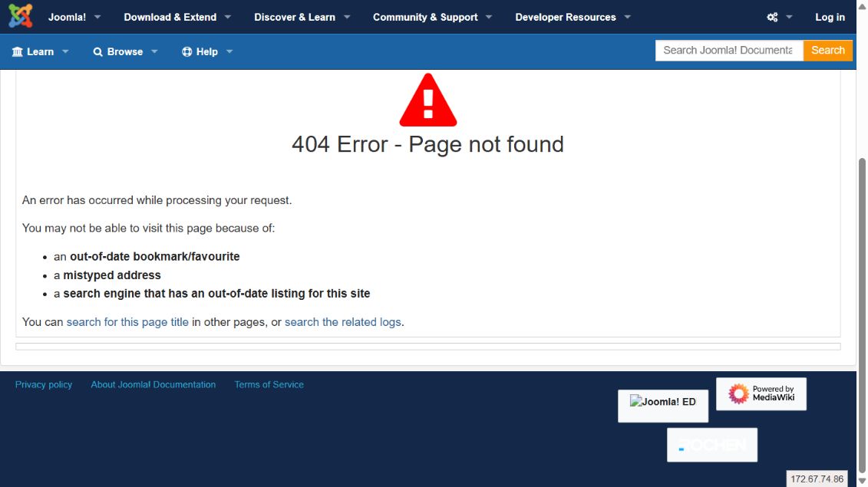Expand the Developer Resources dropdown caret
Image resolution: width=868 pixels, height=487 pixels.
(627, 17)
